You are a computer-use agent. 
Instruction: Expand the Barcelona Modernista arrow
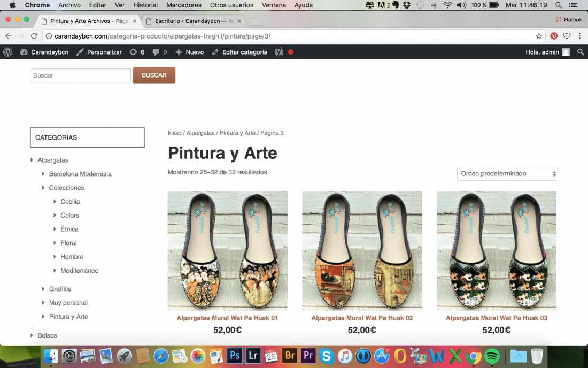coord(43,174)
